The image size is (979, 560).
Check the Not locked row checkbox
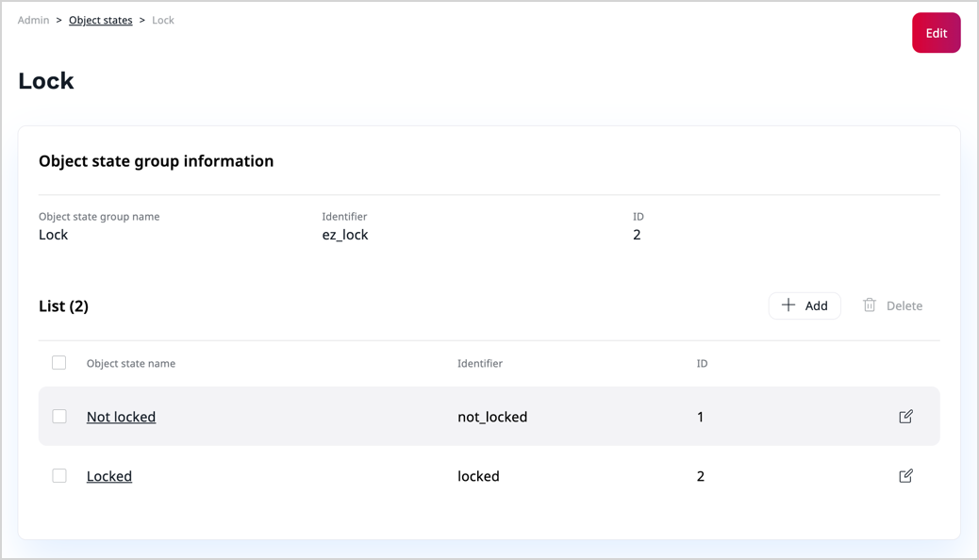tap(59, 417)
